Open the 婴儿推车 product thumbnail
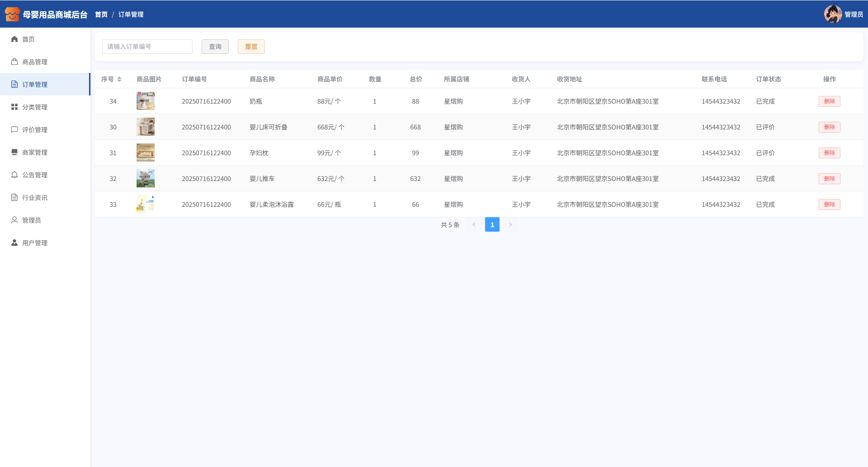868x467 pixels. coord(146,179)
